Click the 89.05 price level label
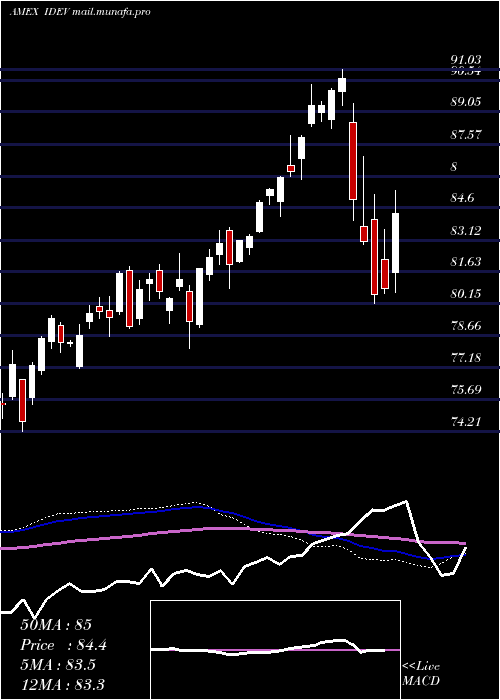500x700 pixels. pos(466,102)
